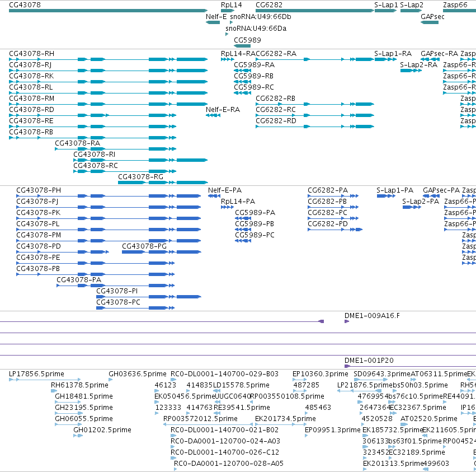This screenshot has height=472, width=476.
Task: Open EST RC0-DL0001-140700-029-B03
Action: [x=225, y=374]
